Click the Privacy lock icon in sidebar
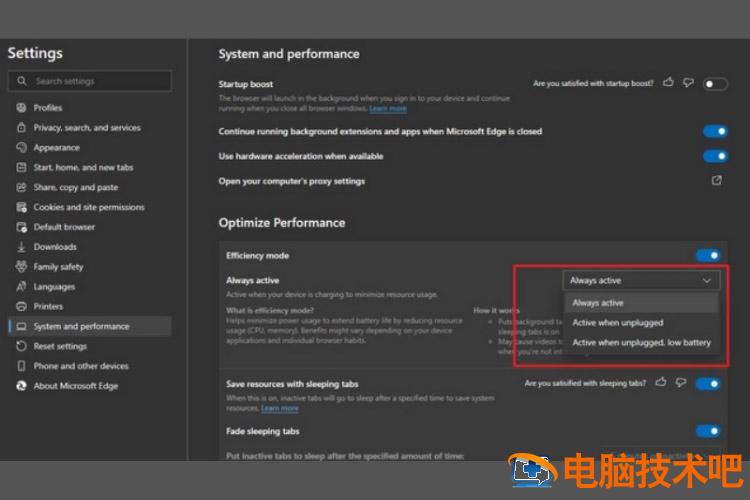 pos(22,127)
